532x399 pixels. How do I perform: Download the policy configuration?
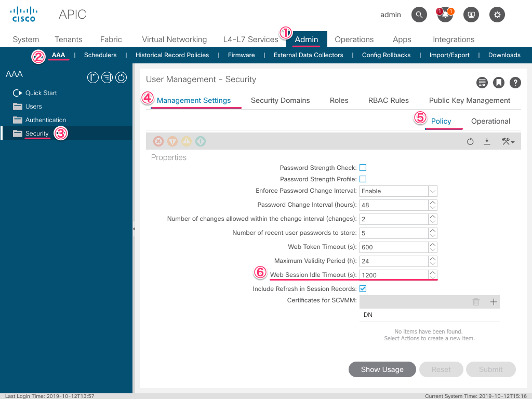click(x=487, y=141)
